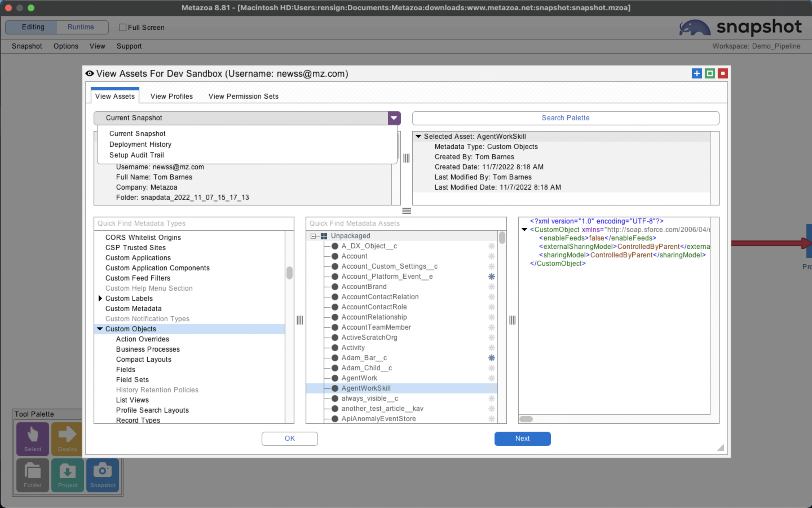Image resolution: width=812 pixels, height=508 pixels.
Task: Click the Next button
Action: click(x=522, y=439)
